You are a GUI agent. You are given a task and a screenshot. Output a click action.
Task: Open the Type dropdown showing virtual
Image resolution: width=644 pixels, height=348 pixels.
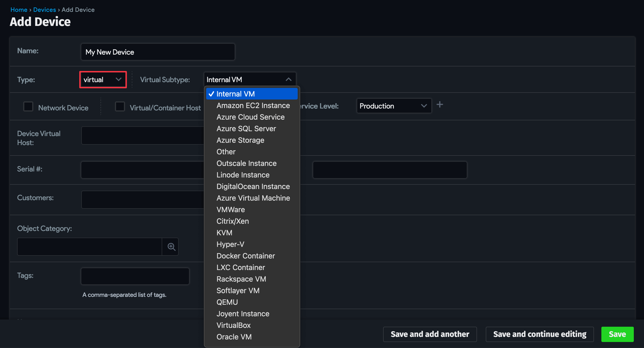pyautogui.click(x=103, y=80)
